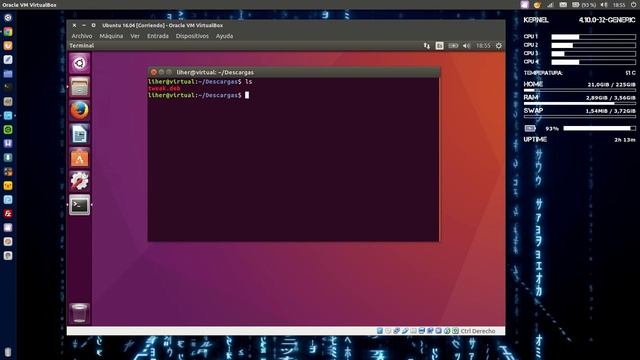Open the guest battery indicator

pyautogui.click(x=453, y=46)
